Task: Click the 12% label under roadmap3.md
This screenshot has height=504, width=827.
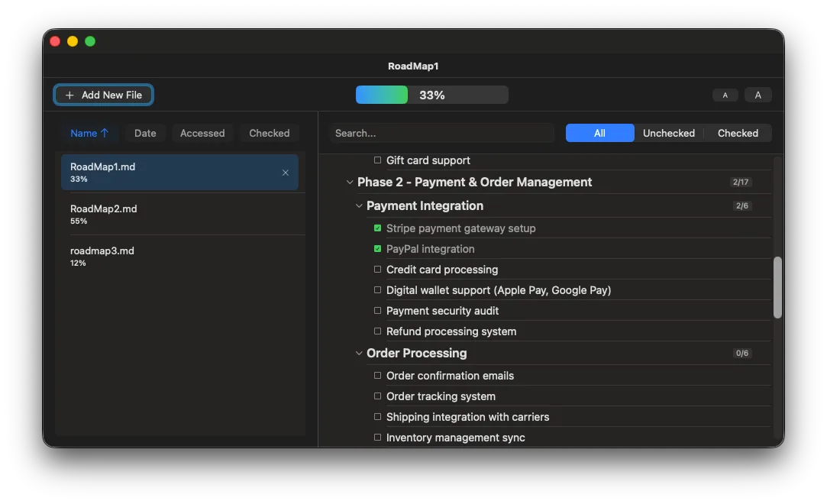Action: 78,263
